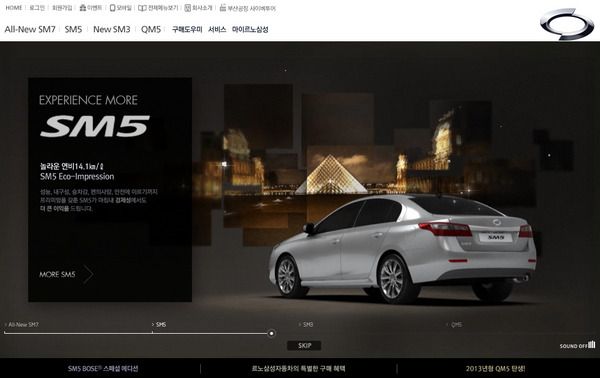Screen dimensions: 600x378
Task: Open 르노삼성자동차의 특별한 구매 혜택 banner
Action: (x=298, y=369)
